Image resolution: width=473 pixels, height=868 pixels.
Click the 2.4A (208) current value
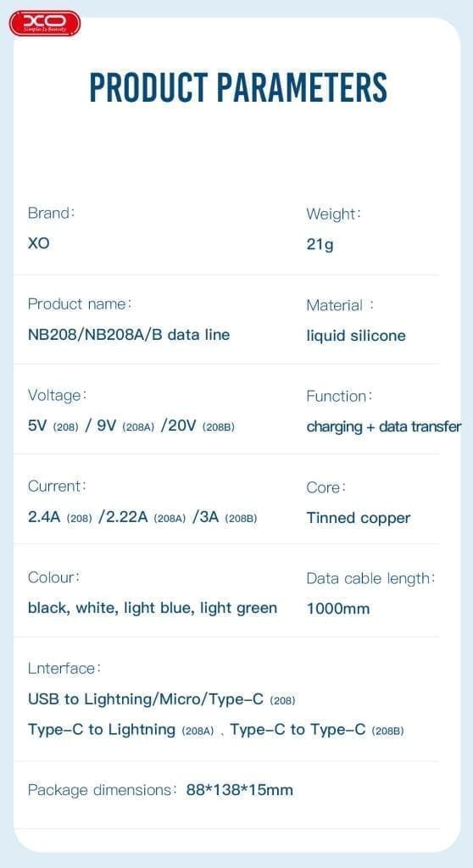point(60,518)
